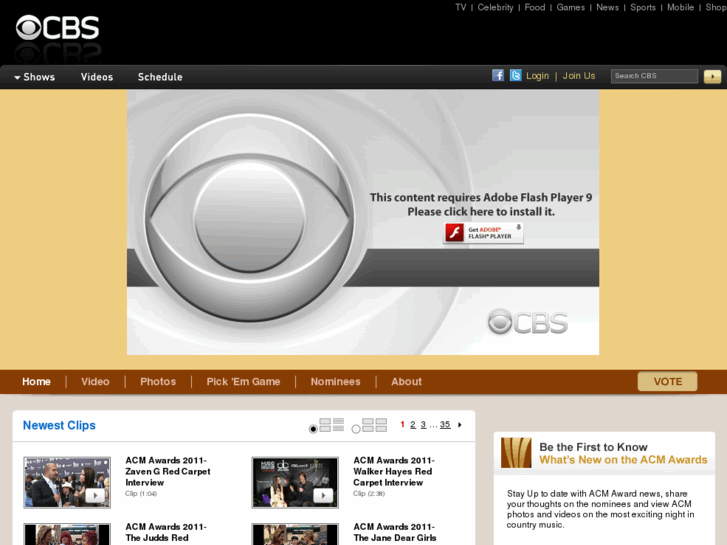The height and width of the screenshot is (545, 727).
Task: Switch to the Home tab
Action: [36, 382]
